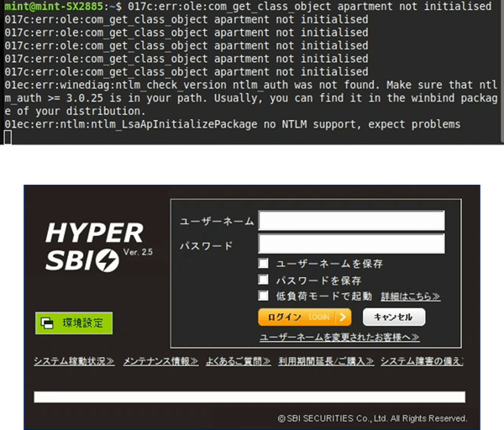Image resolution: width=504 pixels, height=430 pixels.
Task: Click the ユーザーネーム input field
Action: tap(351, 221)
